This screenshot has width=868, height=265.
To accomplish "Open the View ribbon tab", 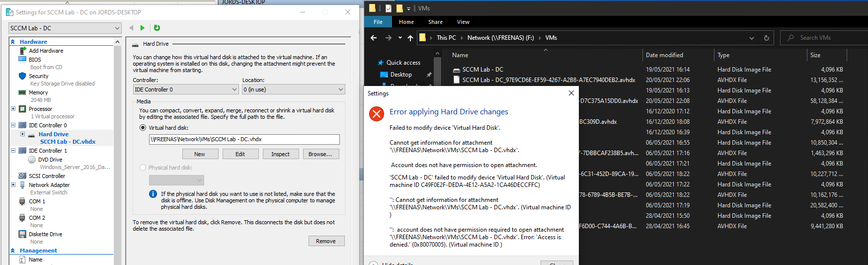I will [x=463, y=22].
